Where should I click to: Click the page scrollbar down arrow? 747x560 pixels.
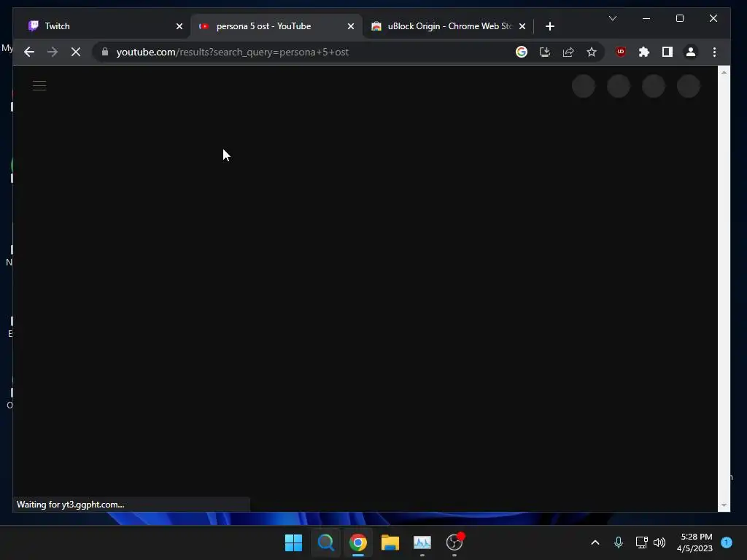pos(724,505)
